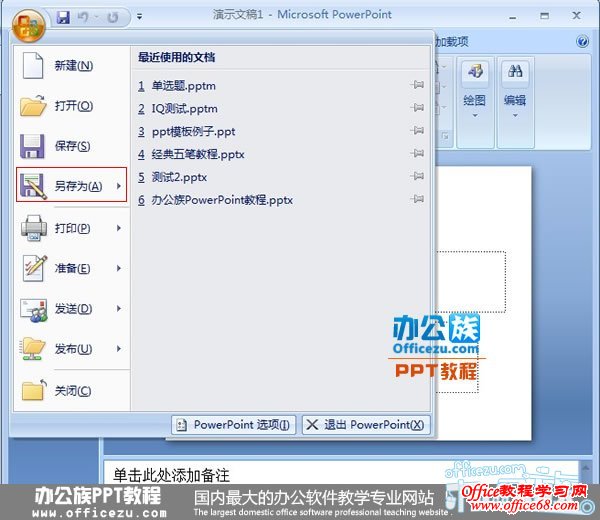
Task: Click the checklist-and-pencil icon for 准备(E)
Action: click(x=34, y=268)
